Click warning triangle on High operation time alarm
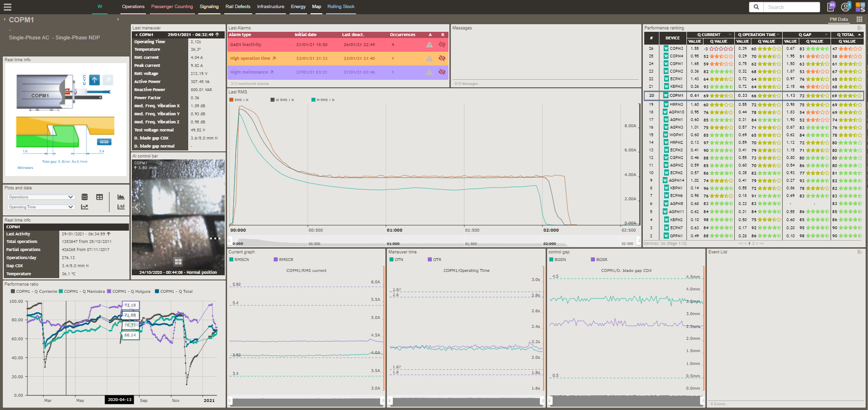 coord(429,58)
